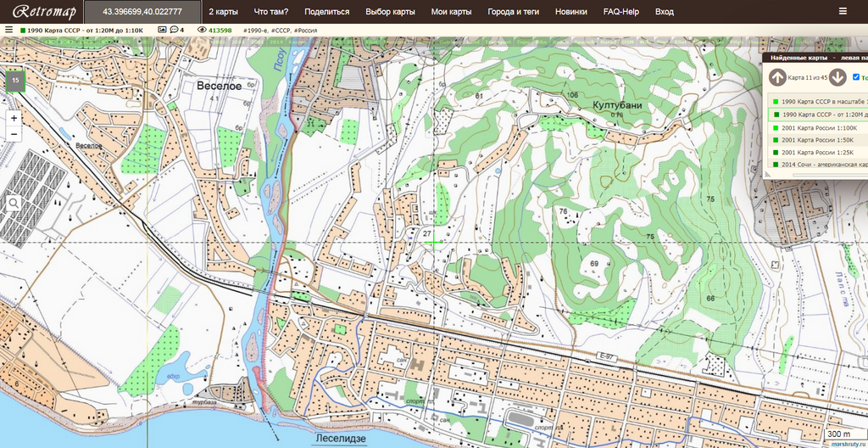Select '2001 Карта России 1:100K' in list
The height and width of the screenshot is (448, 868).
point(818,127)
